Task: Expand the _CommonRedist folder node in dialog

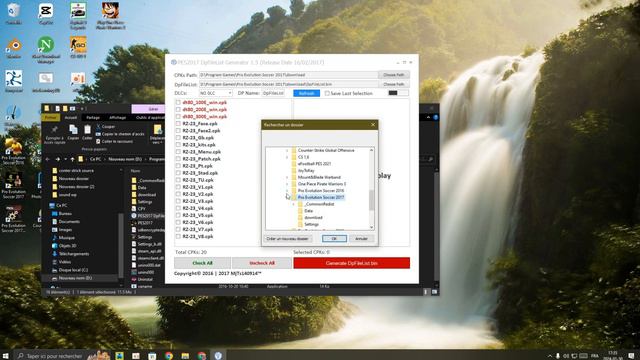Action: [293, 204]
